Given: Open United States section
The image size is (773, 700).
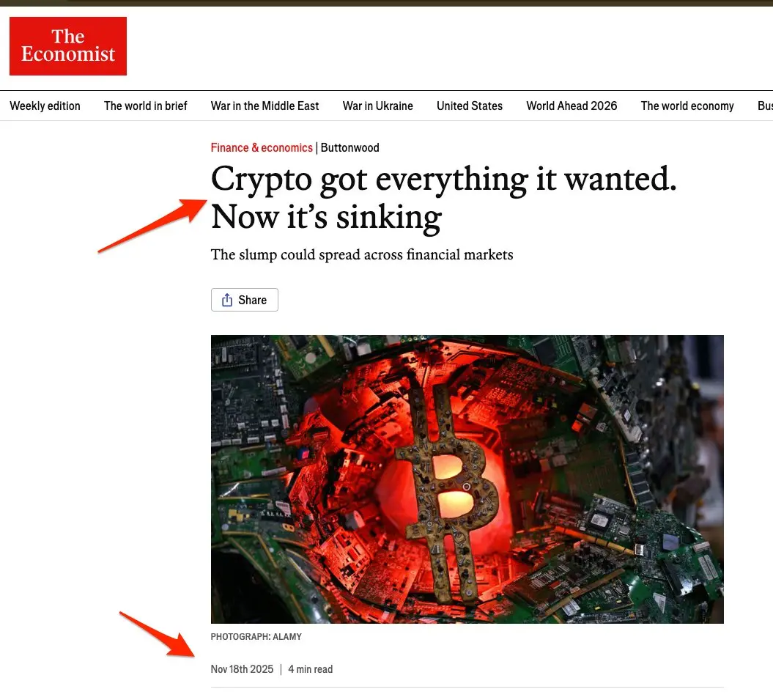Looking at the screenshot, I should tap(470, 106).
